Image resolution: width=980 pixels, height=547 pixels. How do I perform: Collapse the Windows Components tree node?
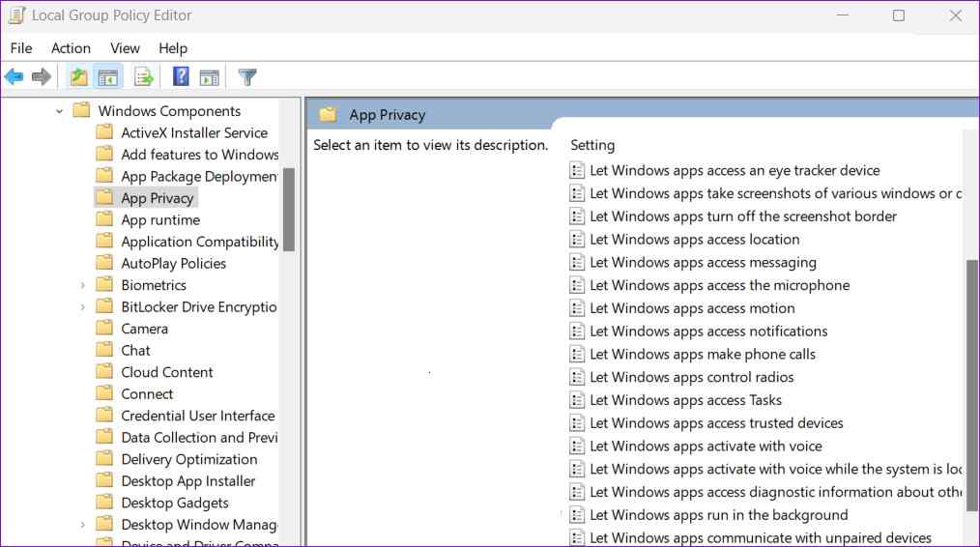[x=59, y=111]
